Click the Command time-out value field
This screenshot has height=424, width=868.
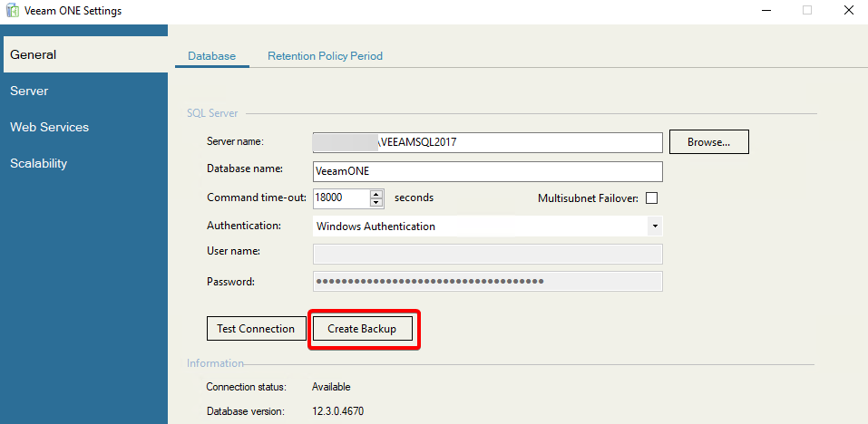click(341, 198)
